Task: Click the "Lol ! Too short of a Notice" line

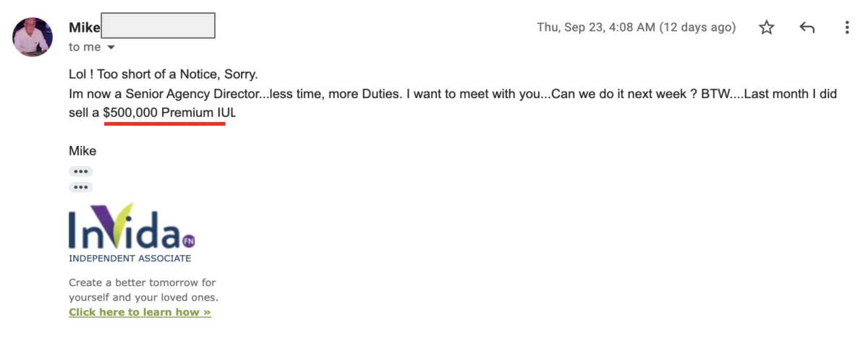Action: point(163,74)
